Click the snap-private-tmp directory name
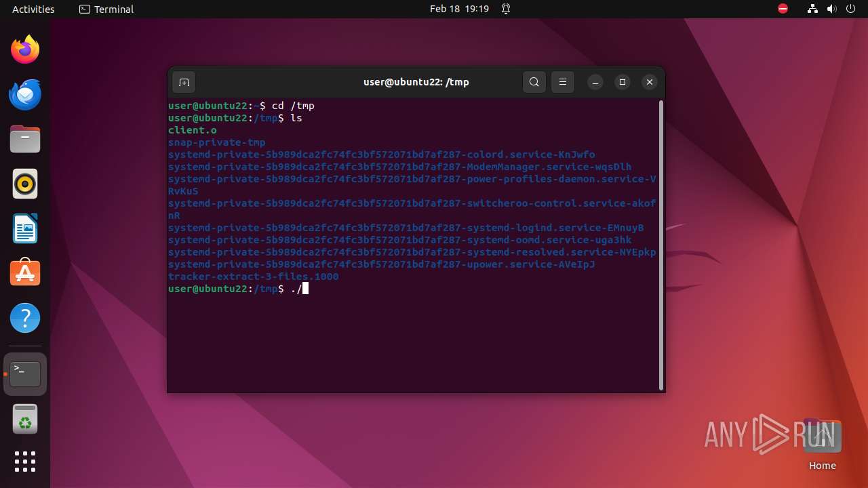This screenshot has width=868, height=488. pos(217,142)
